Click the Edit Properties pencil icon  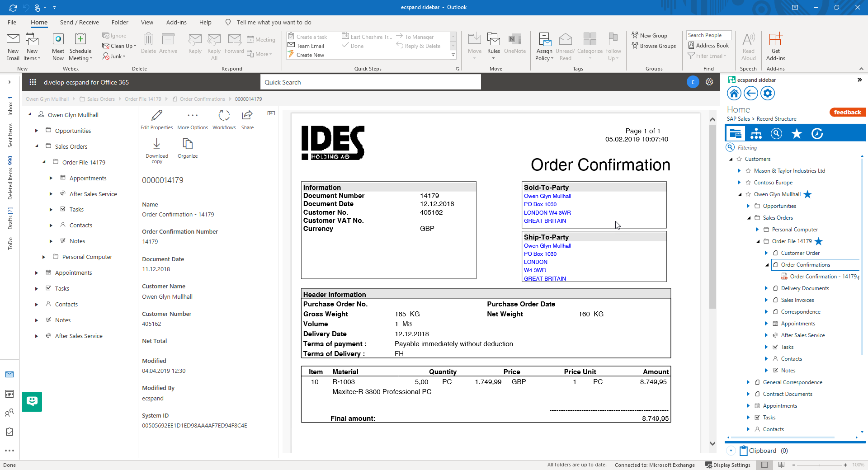(156, 115)
